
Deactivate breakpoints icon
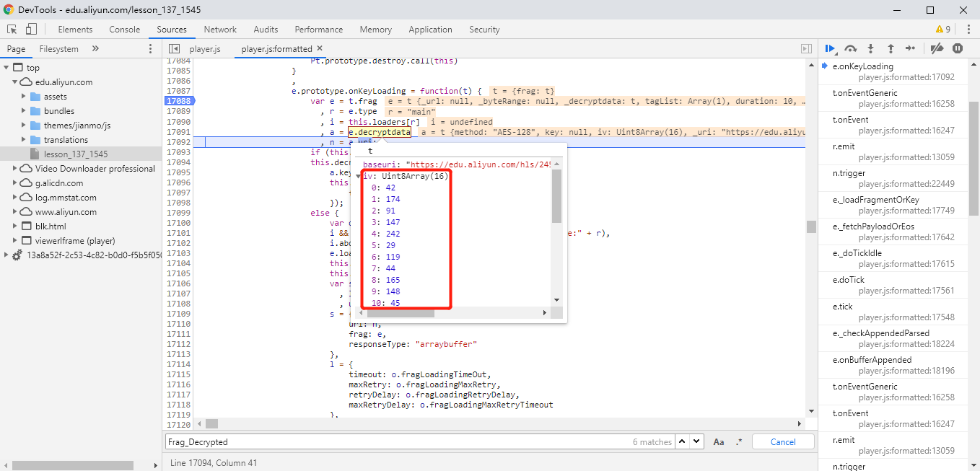click(x=937, y=48)
